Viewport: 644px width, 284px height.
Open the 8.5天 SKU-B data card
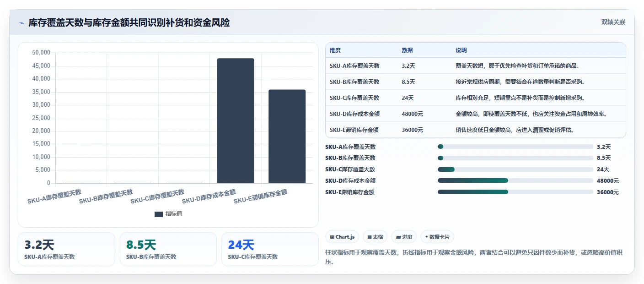pos(168,249)
